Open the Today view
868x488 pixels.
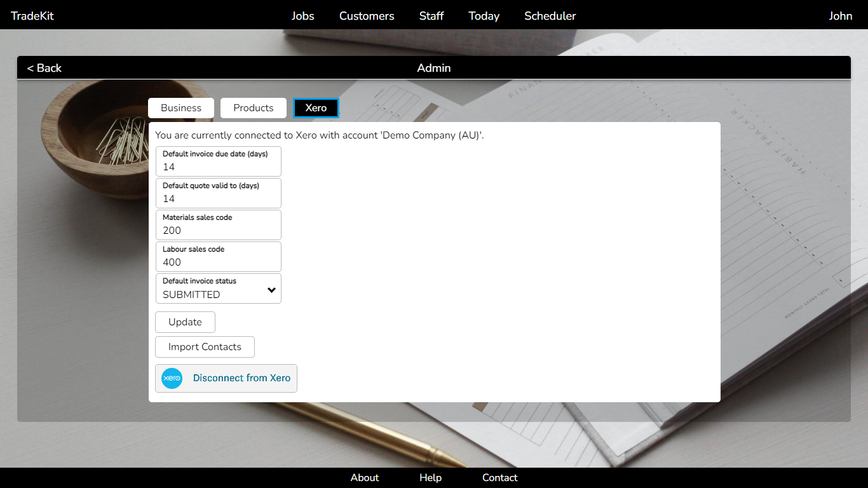[484, 16]
